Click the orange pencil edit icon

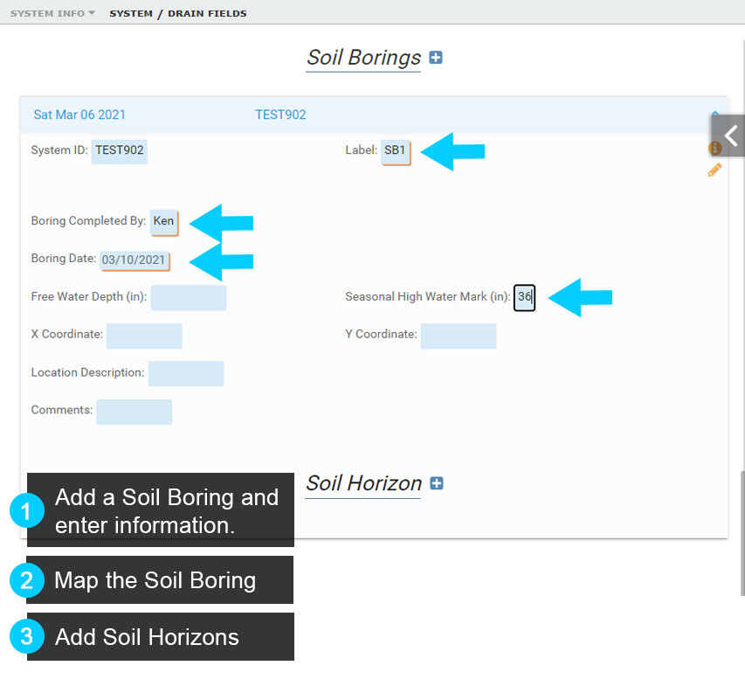714,170
